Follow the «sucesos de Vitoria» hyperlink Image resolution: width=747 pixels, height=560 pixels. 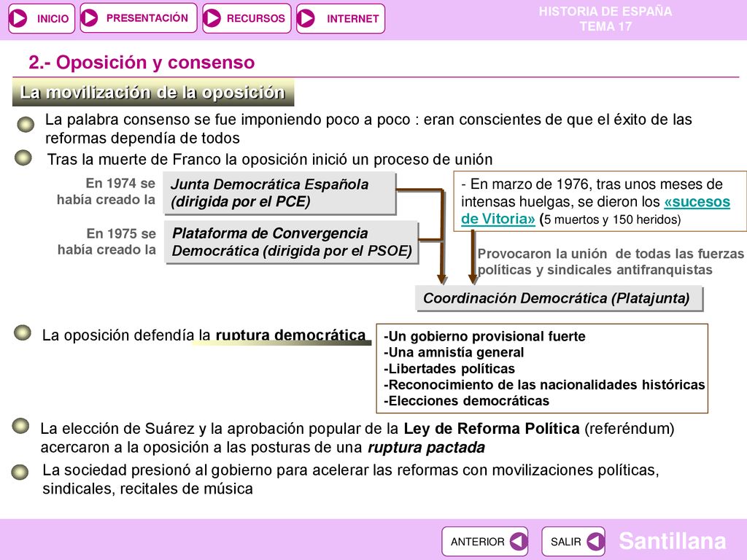coord(697,202)
